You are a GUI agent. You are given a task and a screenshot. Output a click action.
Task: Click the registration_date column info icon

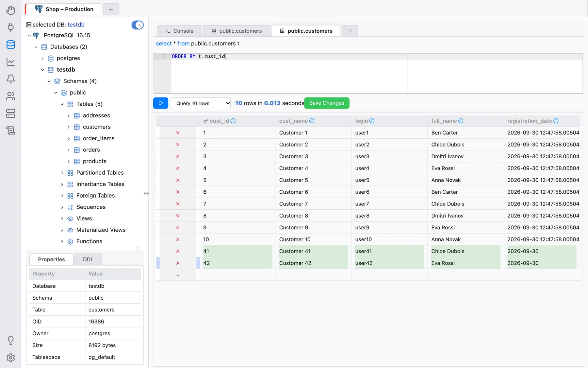(556, 121)
